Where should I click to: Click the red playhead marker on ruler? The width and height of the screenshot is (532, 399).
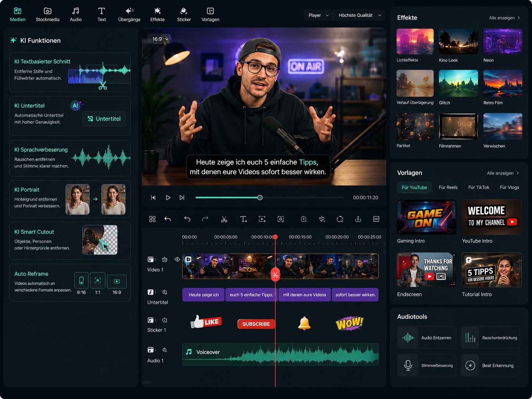(275, 237)
